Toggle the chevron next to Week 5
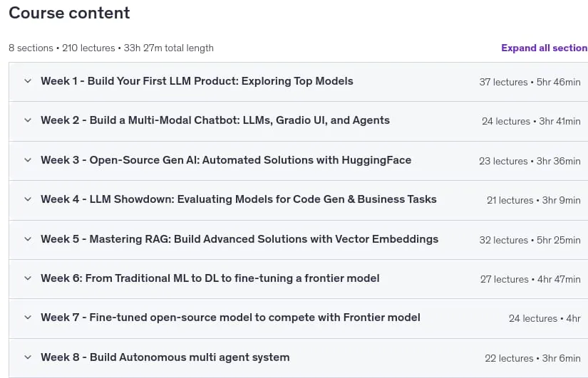 (x=28, y=239)
